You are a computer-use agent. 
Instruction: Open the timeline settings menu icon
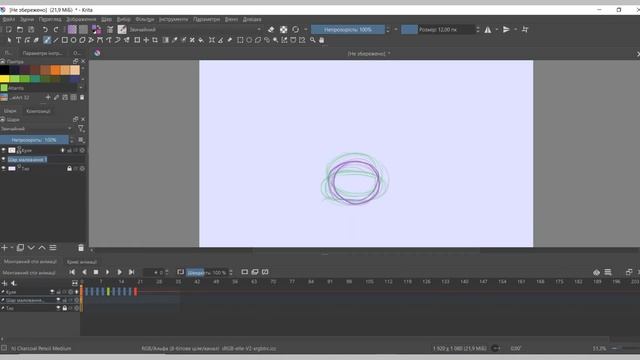pyautogui.click(x=608, y=272)
